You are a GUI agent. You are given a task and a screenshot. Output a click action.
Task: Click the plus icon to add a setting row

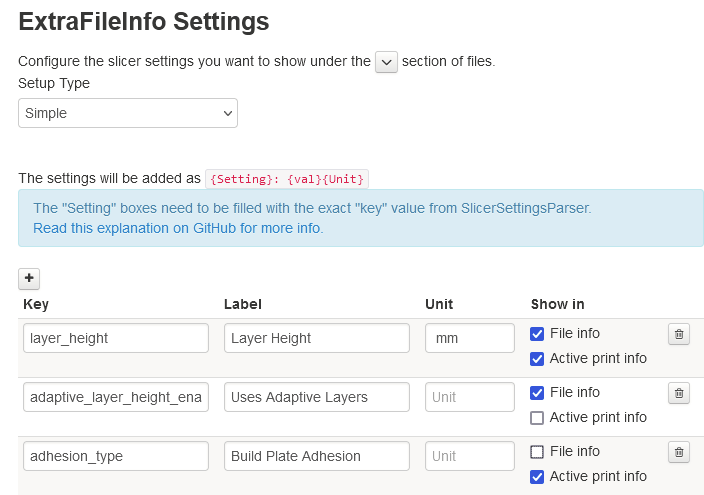click(x=29, y=278)
